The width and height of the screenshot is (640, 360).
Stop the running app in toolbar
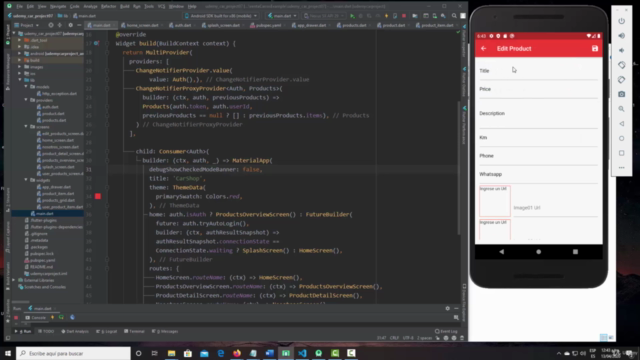tap(404, 16)
